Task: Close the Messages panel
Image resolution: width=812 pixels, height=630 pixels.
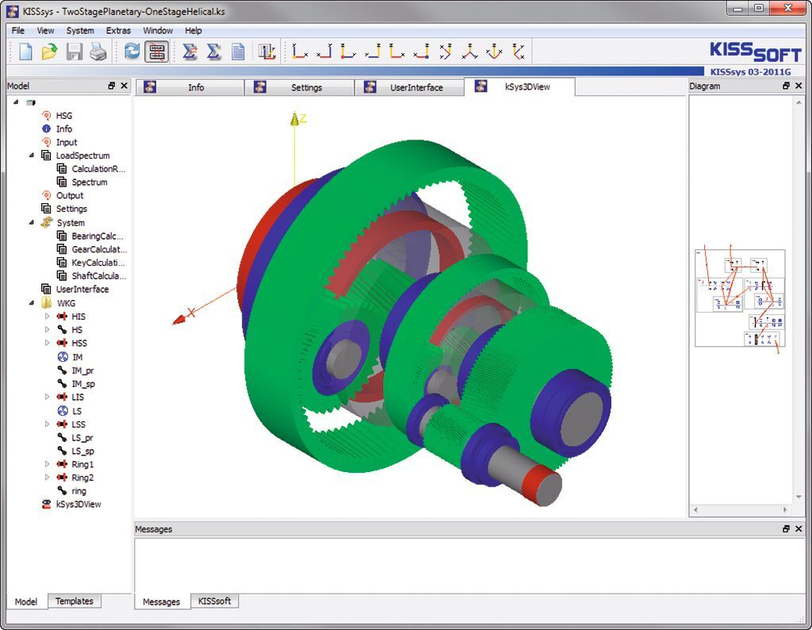Action: (x=799, y=529)
